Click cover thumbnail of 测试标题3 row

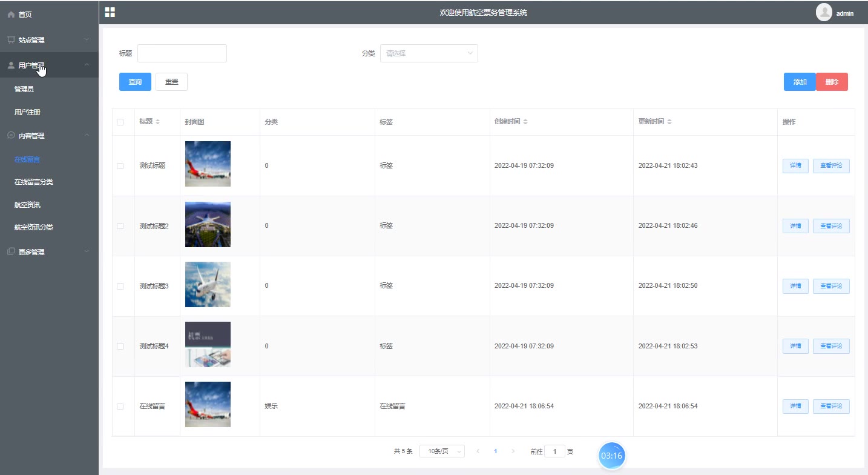click(208, 285)
